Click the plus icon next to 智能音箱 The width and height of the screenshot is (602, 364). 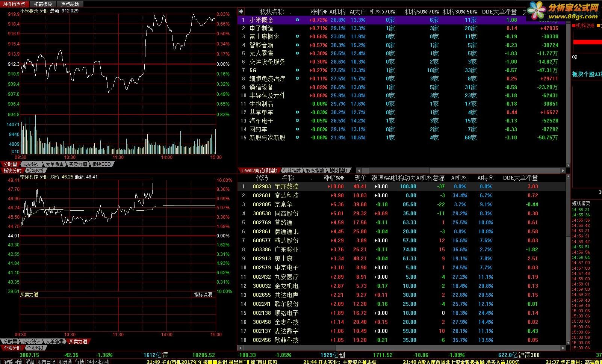point(298,45)
